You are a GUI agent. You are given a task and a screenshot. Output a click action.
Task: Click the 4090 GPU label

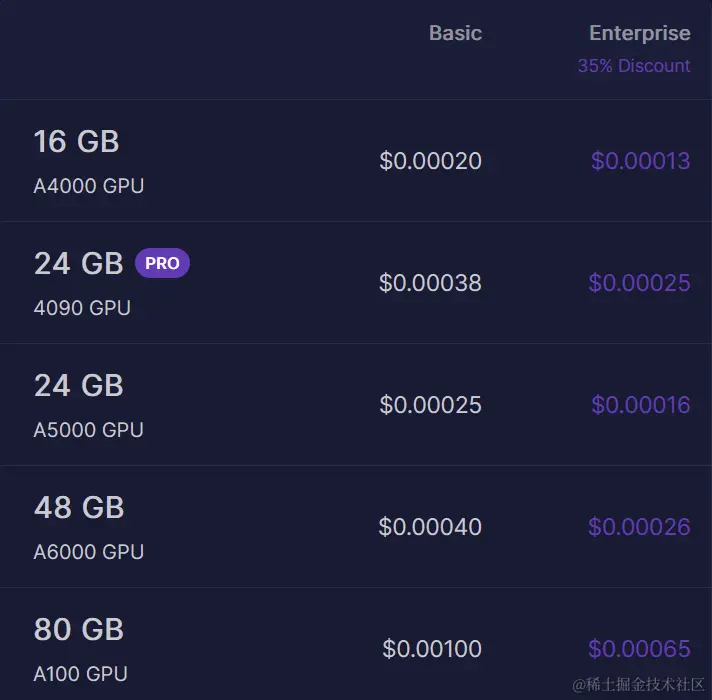pos(82,308)
